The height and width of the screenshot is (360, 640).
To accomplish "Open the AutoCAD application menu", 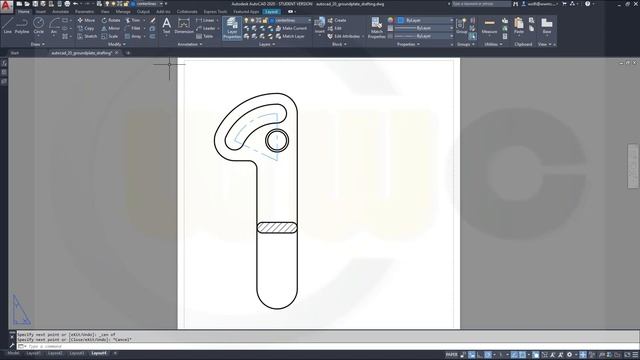I will (x=6, y=6).
